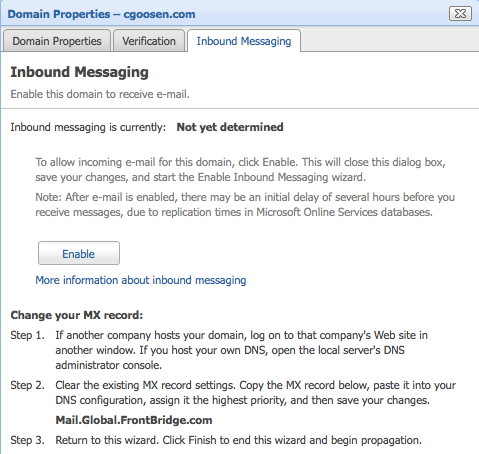Click the 'Change your MX record:' heading
479x454 pixels.
pos(77,315)
